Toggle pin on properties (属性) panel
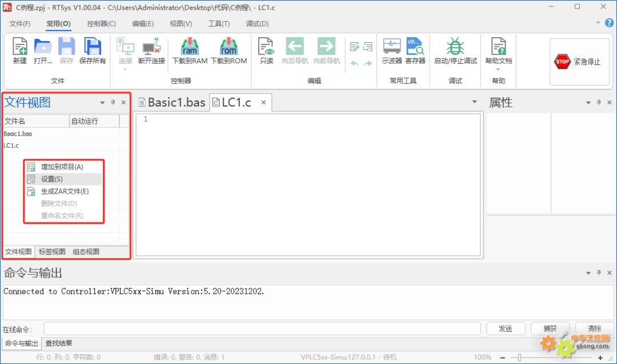The image size is (617, 364). (599, 103)
